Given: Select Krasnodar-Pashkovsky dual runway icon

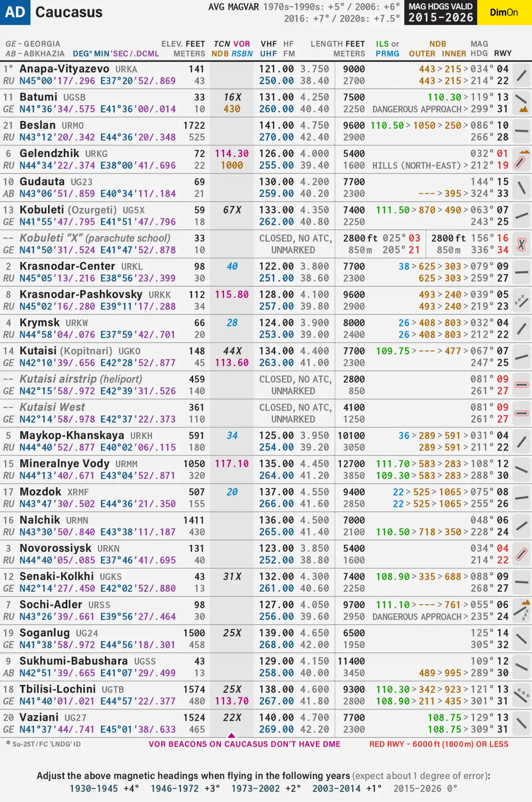Looking at the screenshot, I should click(x=521, y=300).
